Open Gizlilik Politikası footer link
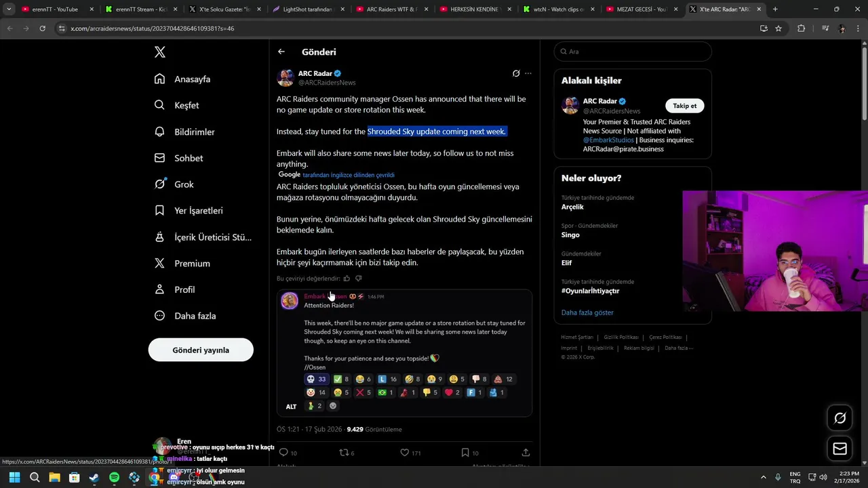 tap(621, 338)
